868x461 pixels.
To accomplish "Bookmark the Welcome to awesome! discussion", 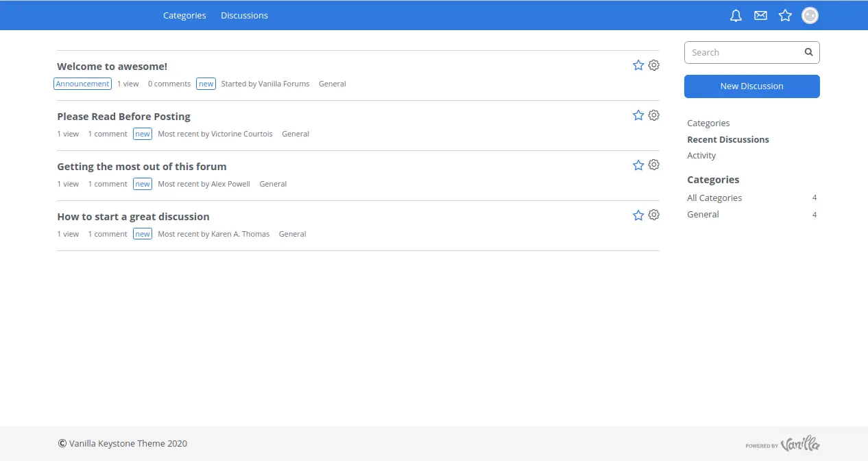I will coord(638,65).
